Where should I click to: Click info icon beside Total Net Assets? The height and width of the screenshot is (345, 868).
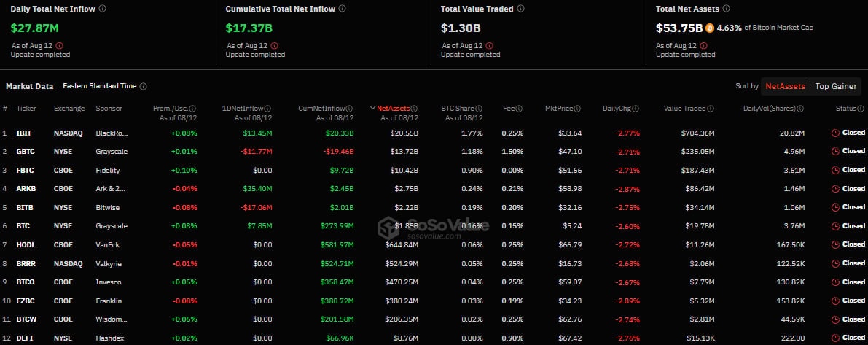[727, 9]
